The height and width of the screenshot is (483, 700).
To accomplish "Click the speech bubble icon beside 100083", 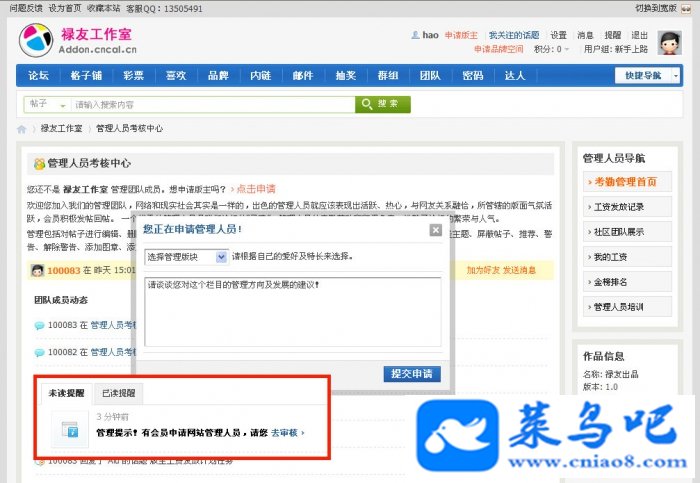I will [x=39, y=325].
